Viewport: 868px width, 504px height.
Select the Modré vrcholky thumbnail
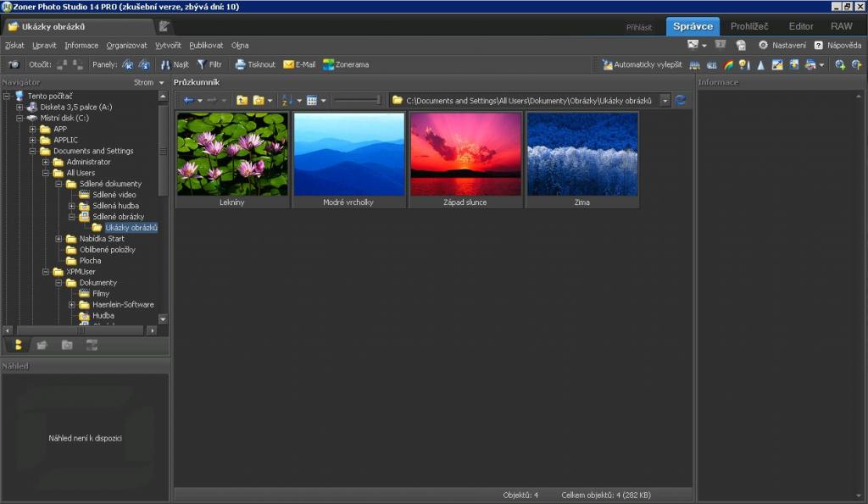[x=348, y=160]
